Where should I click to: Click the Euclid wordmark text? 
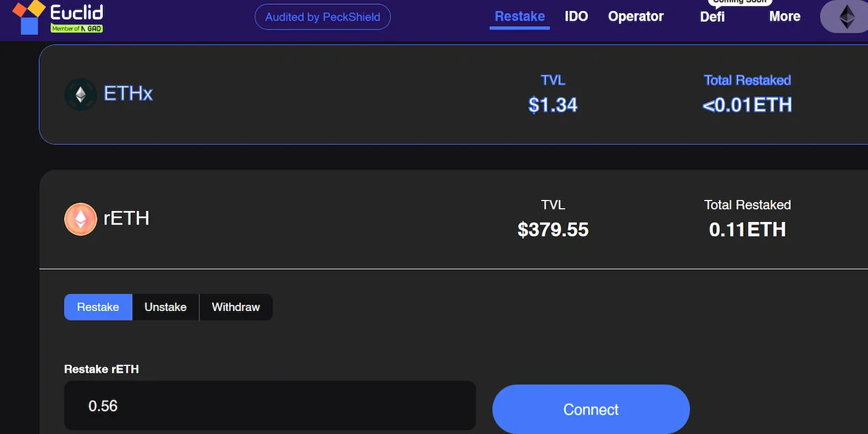pos(76,11)
